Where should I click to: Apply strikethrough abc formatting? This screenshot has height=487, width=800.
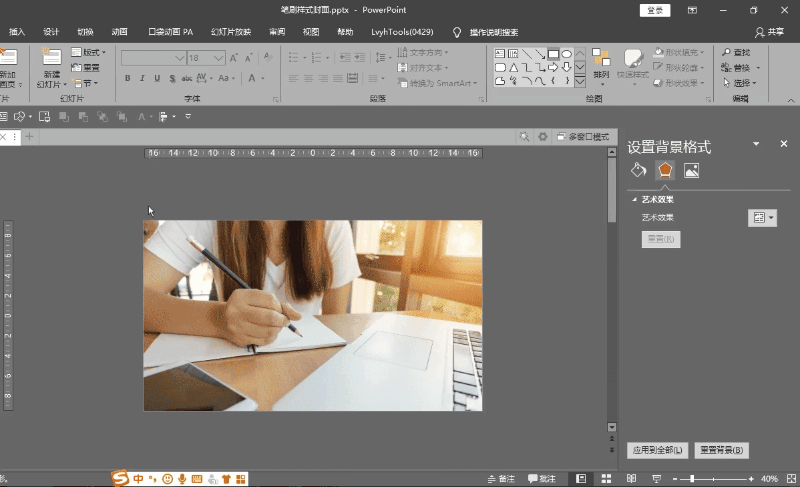click(x=187, y=78)
